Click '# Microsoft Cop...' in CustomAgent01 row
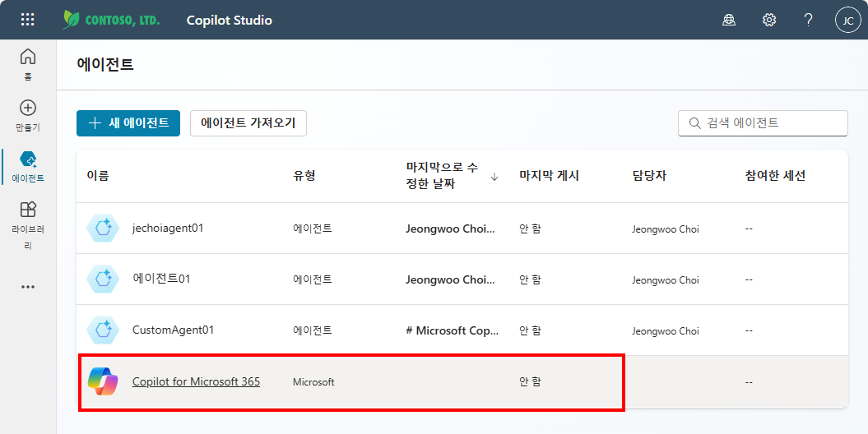The width and height of the screenshot is (868, 434). click(x=452, y=330)
